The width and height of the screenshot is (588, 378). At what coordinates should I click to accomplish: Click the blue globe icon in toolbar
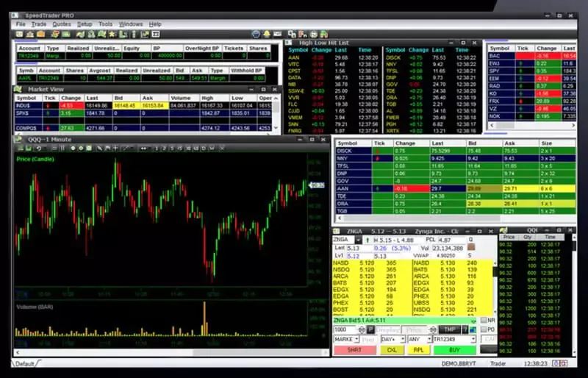(256, 35)
